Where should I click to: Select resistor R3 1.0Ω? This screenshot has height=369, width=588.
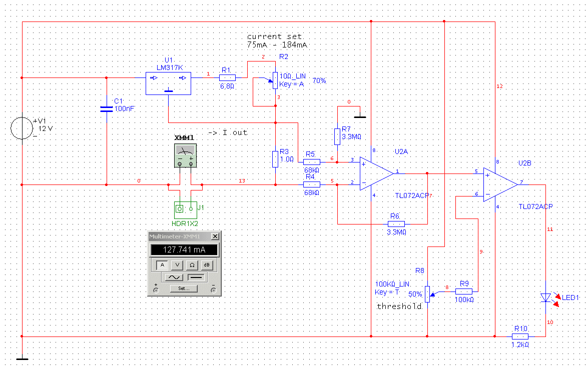tap(275, 159)
